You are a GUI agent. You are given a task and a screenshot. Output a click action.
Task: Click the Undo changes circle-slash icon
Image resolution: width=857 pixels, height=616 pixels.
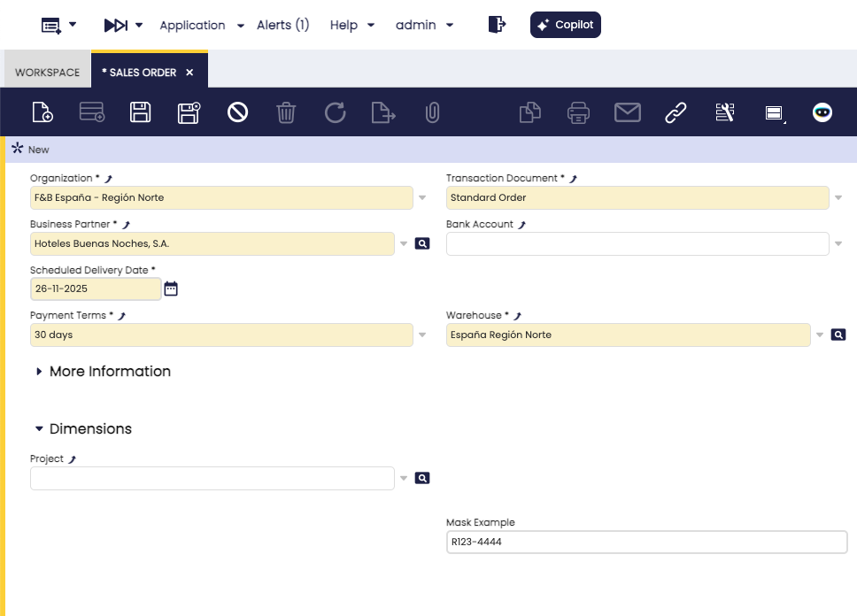pyautogui.click(x=237, y=112)
